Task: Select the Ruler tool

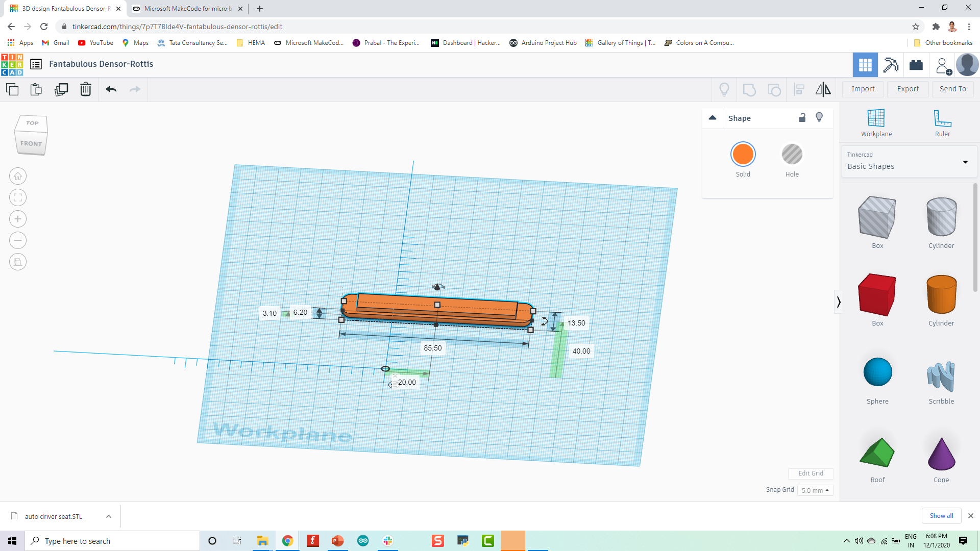Action: pyautogui.click(x=942, y=122)
